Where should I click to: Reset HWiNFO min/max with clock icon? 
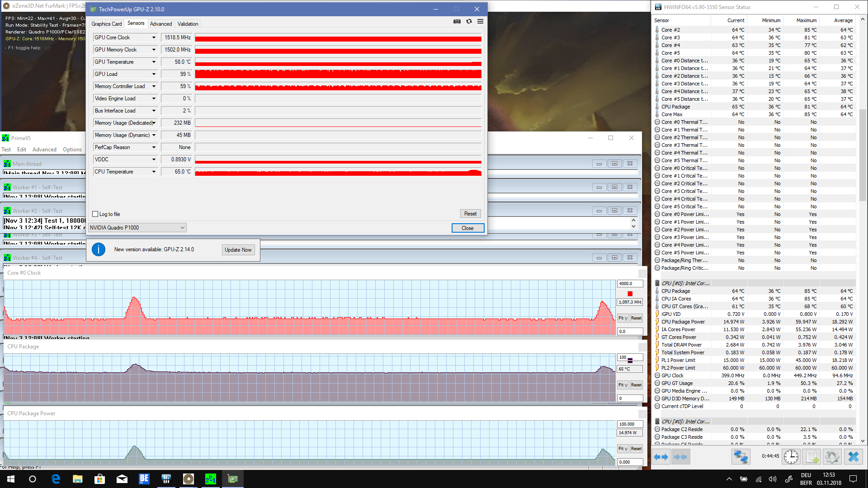(791, 457)
